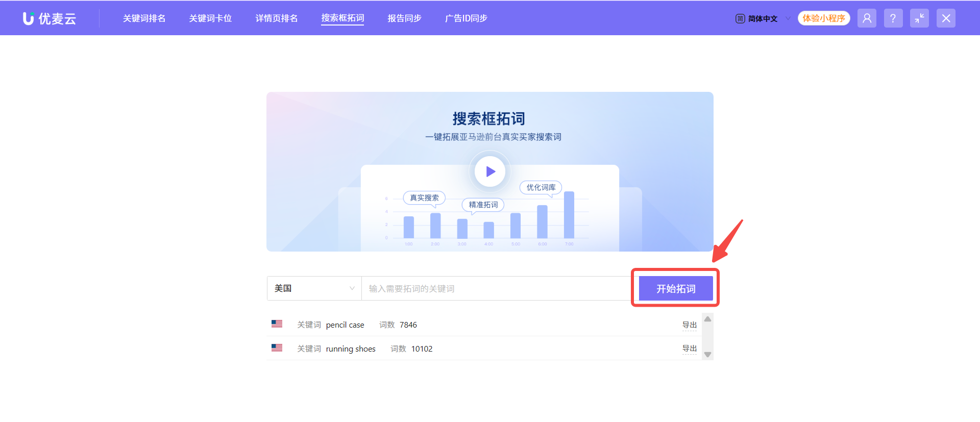The height and width of the screenshot is (422, 980).
Task: Click the word count 10102
Action: [422, 349]
